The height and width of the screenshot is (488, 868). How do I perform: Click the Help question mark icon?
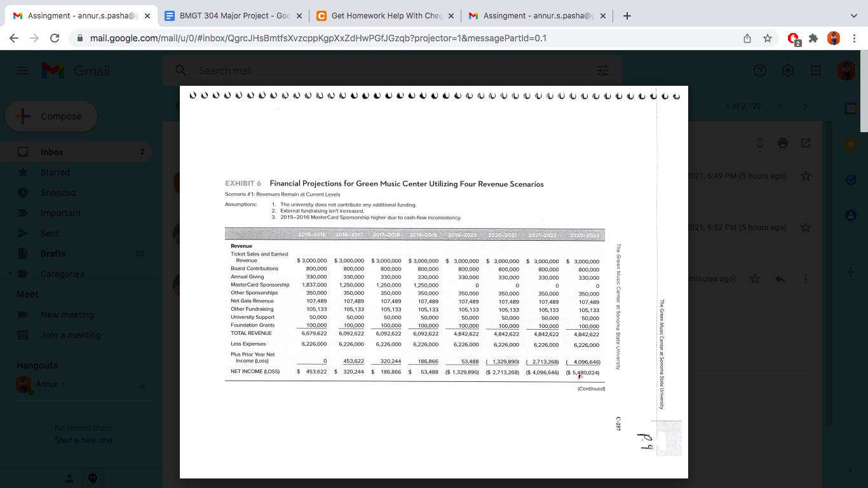(x=759, y=71)
